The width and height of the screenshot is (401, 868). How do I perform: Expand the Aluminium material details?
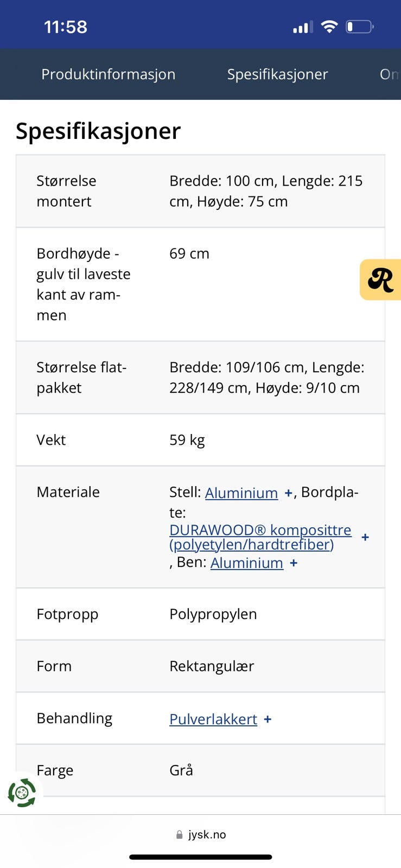coord(288,493)
